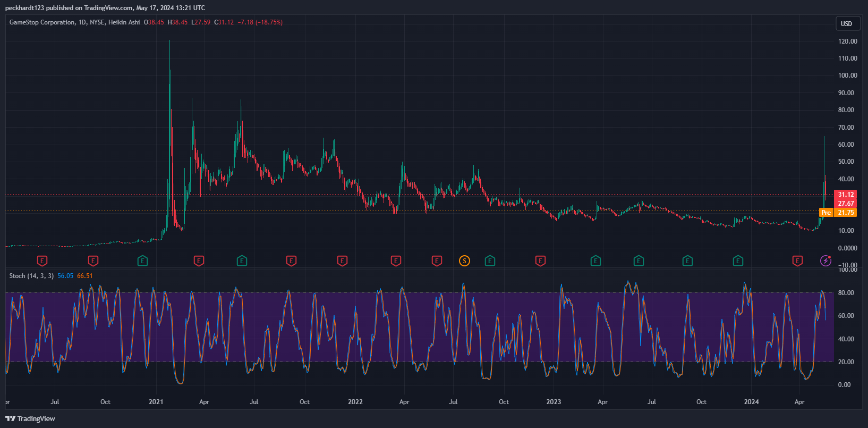Screen dimensions: 868x428
Task: Open the green earnings marker for June 2023
Action: pyautogui.click(x=639, y=261)
